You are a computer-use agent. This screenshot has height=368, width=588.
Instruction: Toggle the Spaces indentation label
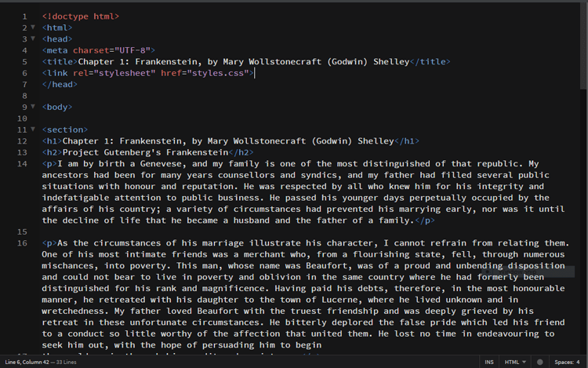(564, 362)
